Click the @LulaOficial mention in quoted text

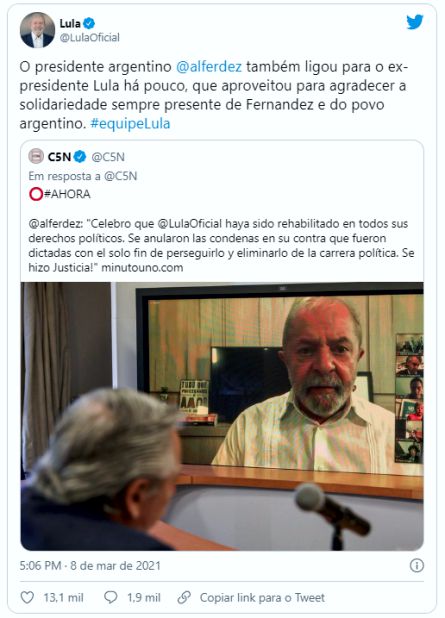point(190,224)
